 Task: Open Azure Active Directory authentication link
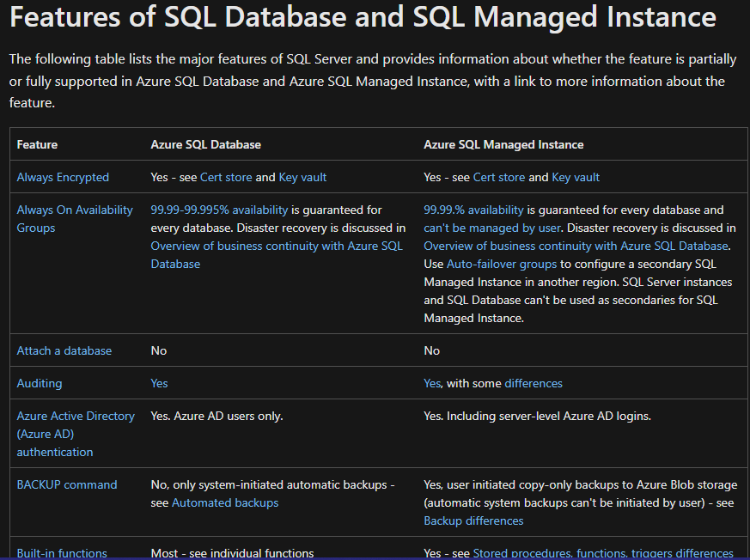coord(76,434)
